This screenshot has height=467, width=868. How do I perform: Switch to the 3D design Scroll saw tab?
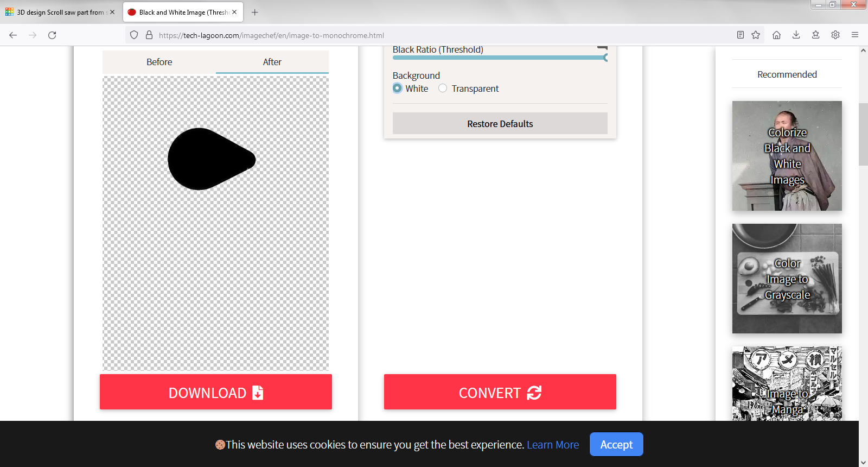tap(60, 12)
